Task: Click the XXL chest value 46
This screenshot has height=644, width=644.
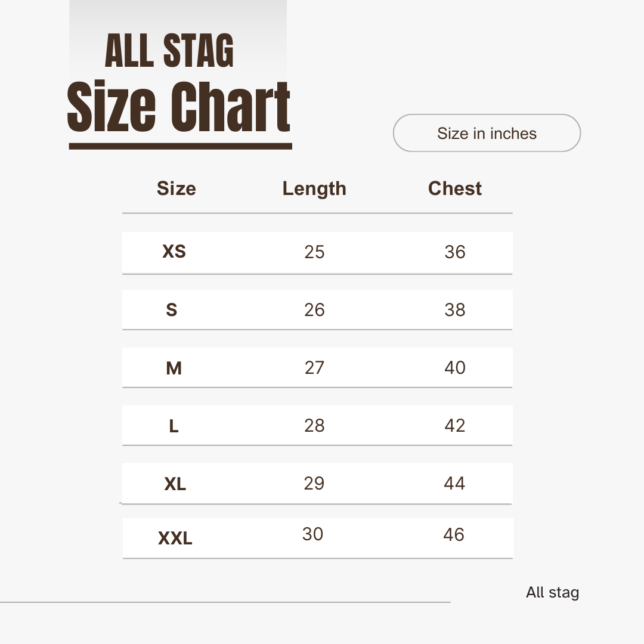Action: tap(454, 535)
